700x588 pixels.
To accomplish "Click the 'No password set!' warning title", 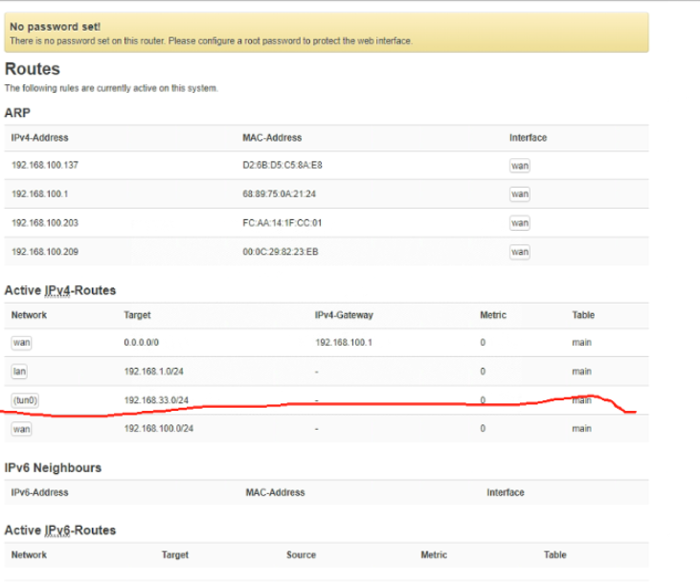I will click(x=55, y=28).
